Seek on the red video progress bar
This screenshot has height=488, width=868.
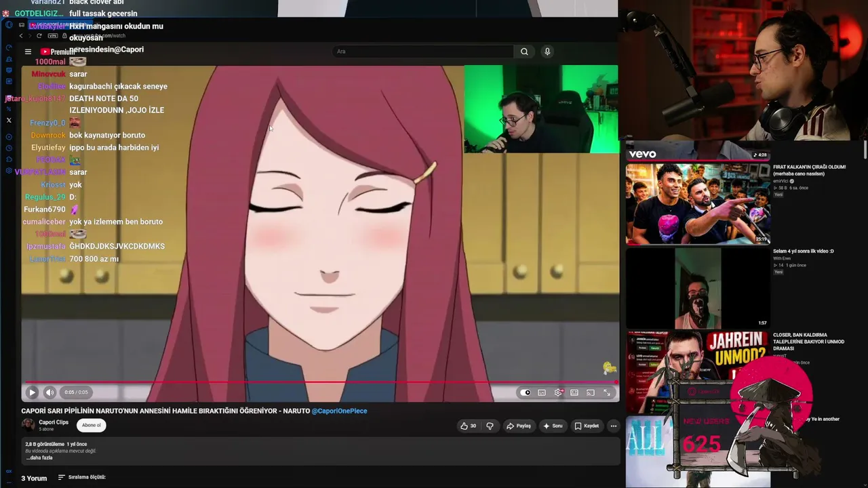(x=319, y=382)
